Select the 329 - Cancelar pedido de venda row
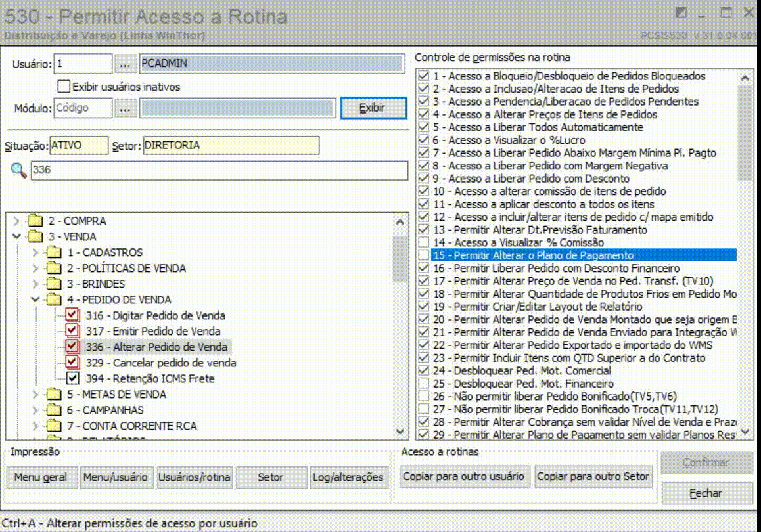This screenshot has height=532, width=761. click(161, 363)
